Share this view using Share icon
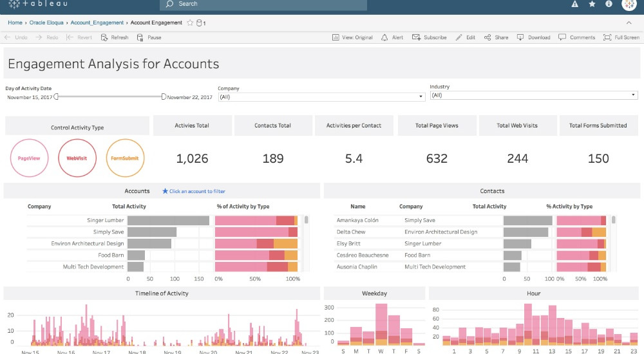 488,37
